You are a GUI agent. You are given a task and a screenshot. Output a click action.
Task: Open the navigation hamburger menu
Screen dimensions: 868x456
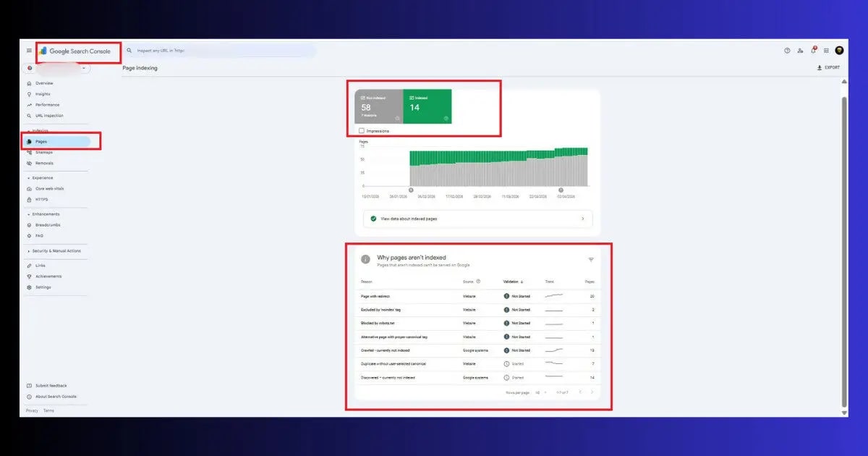(30, 51)
